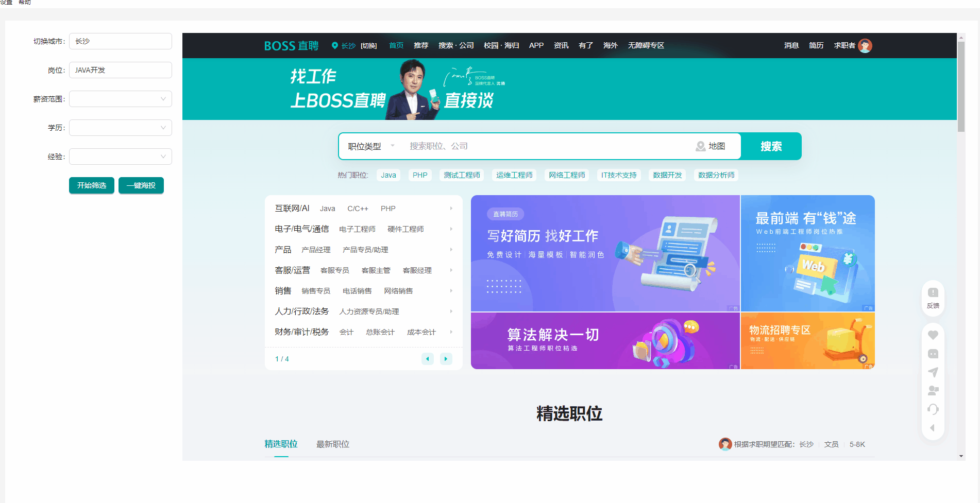Select the PHP hot position tag
This screenshot has height=503, width=980.
[x=420, y=175]
